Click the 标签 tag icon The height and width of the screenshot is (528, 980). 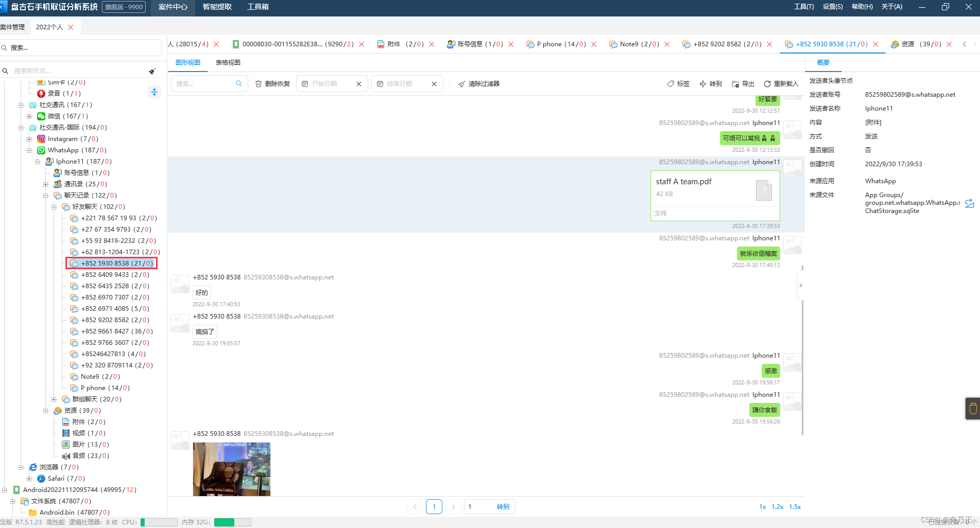click(670, 84)
